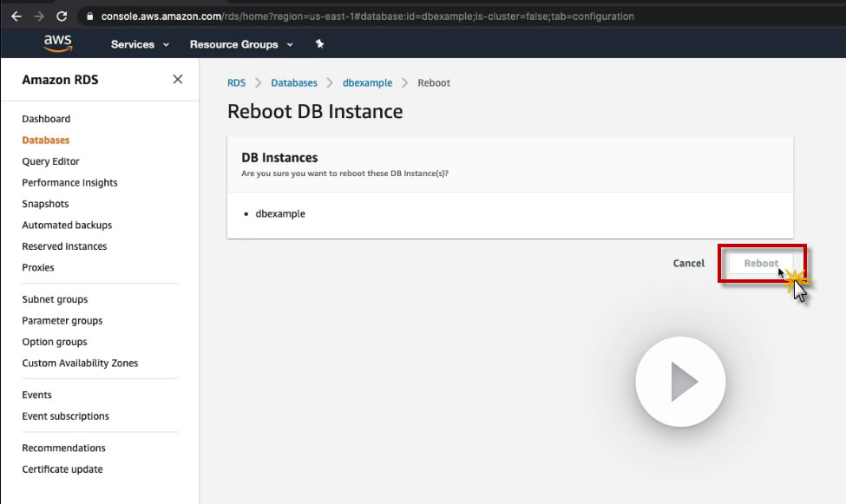Click the pin shortcut icon in navbar
This screenshot has width=846, height=504.
click(x=319, y=44)
